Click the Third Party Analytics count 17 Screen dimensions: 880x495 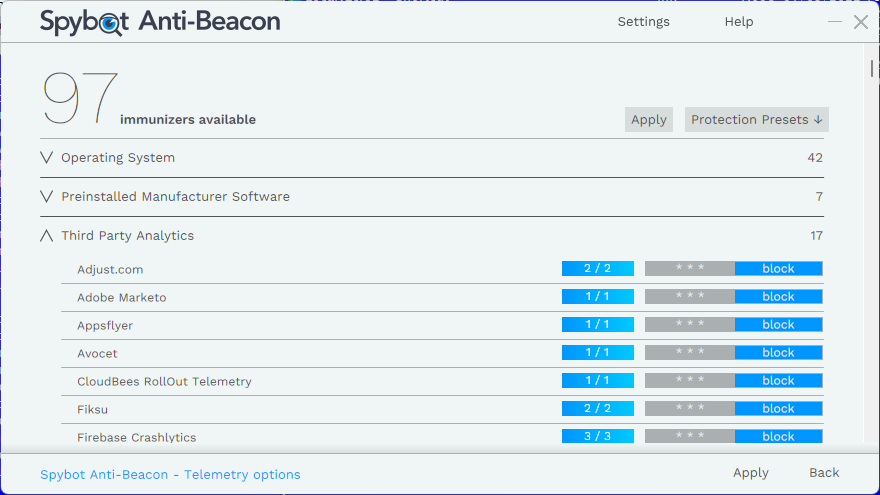tap(817, 236)
